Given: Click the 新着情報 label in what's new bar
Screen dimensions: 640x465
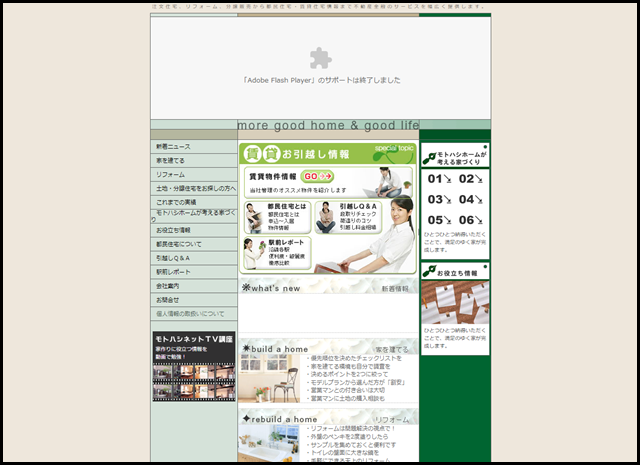Looking at the screenshot, I should pos(395,289).
